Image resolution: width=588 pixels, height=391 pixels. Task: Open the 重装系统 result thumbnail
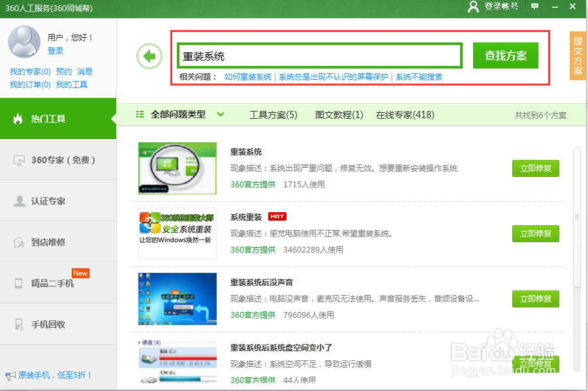coord(178,168)
